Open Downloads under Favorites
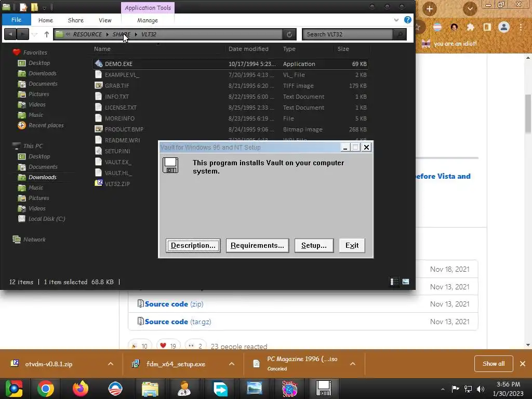Screen dimensions: 532x399 click(43, 73)
